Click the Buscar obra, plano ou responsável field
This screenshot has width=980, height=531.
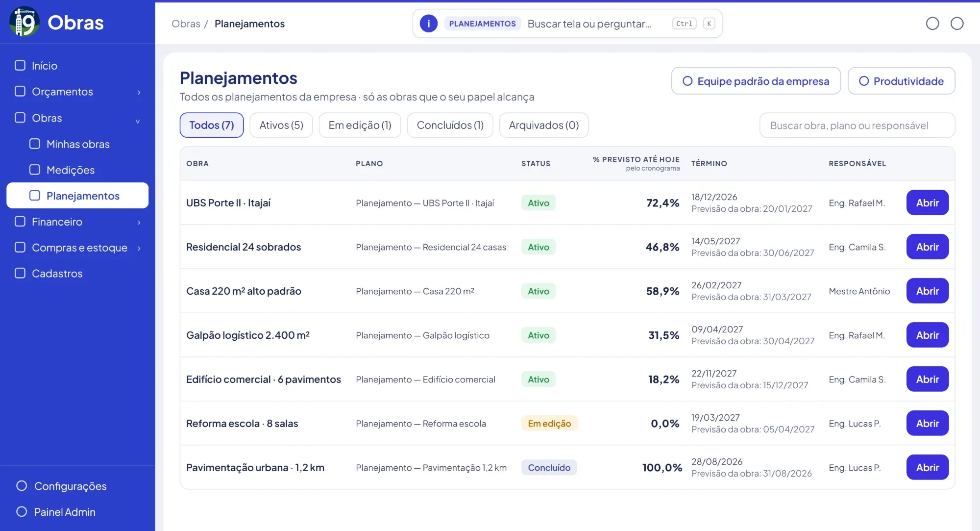(857, 126)
